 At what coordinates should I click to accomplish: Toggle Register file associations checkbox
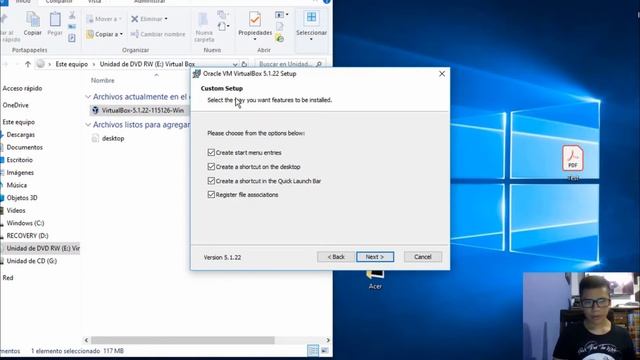click(x=211, y=194)
